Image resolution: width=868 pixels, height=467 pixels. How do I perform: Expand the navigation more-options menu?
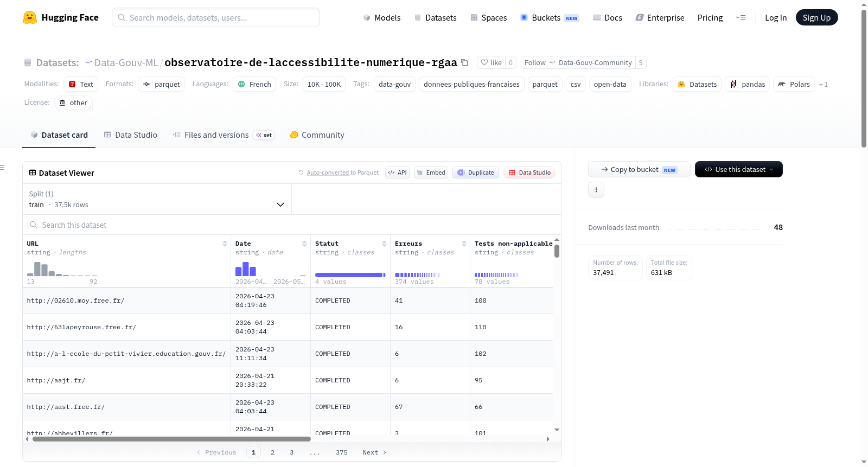click(x=741, y=17)
